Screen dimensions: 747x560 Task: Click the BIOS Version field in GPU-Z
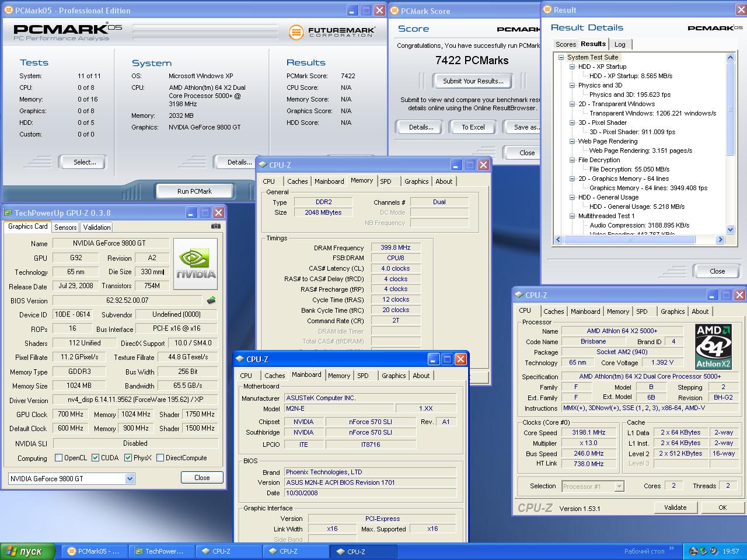pyautogui.click(x=127, y=300)
